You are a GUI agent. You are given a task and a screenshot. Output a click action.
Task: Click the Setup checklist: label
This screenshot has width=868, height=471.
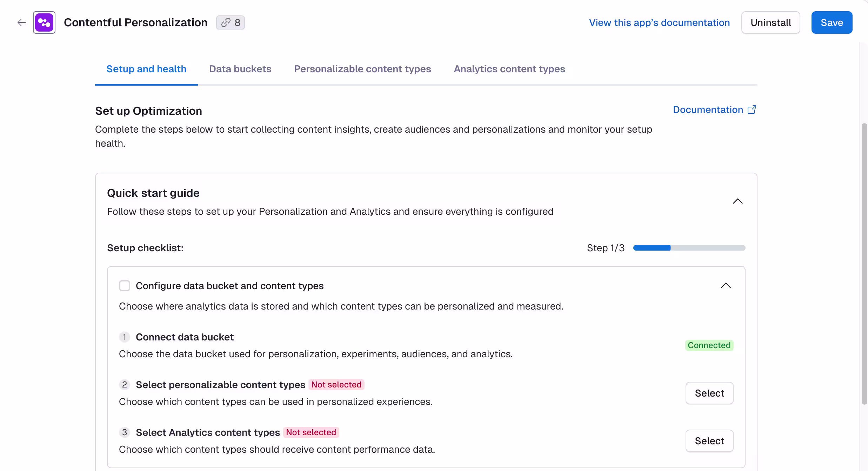146,248
